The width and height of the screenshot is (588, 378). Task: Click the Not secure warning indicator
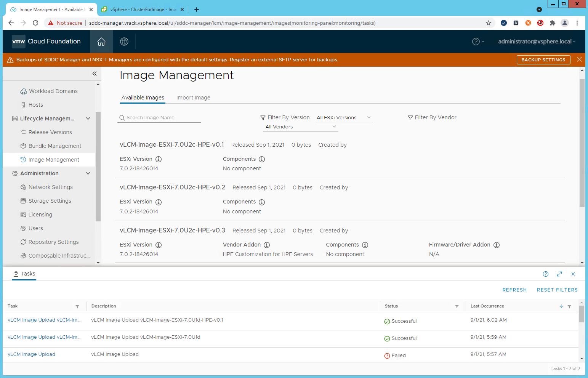click(65, 23)
